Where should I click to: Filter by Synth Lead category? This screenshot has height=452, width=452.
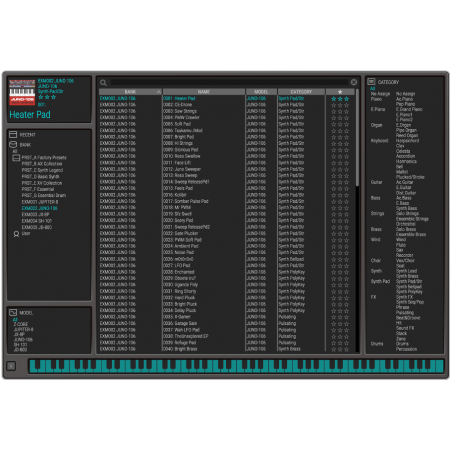[x=406, y=271]
